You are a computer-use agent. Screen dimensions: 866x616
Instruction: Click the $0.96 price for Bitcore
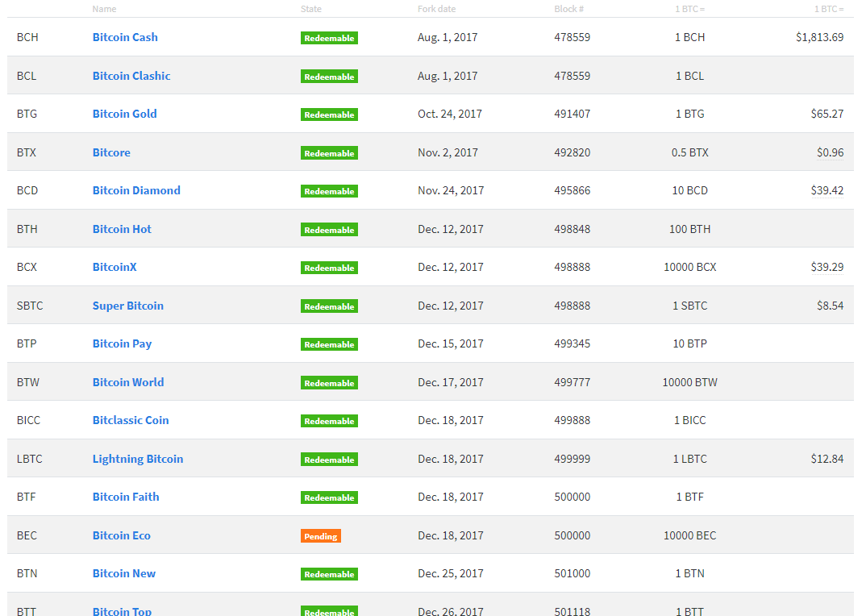830,152
